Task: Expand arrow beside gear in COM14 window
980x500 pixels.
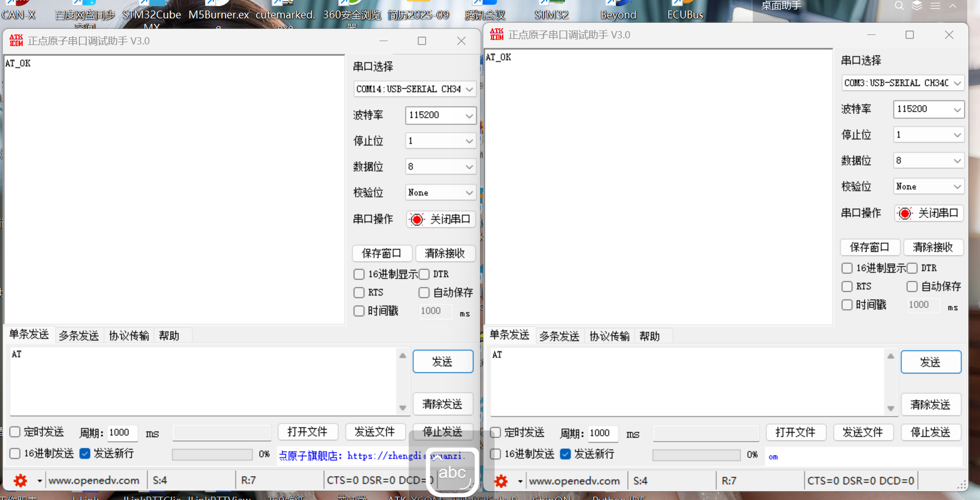Action: coord(39,481)
